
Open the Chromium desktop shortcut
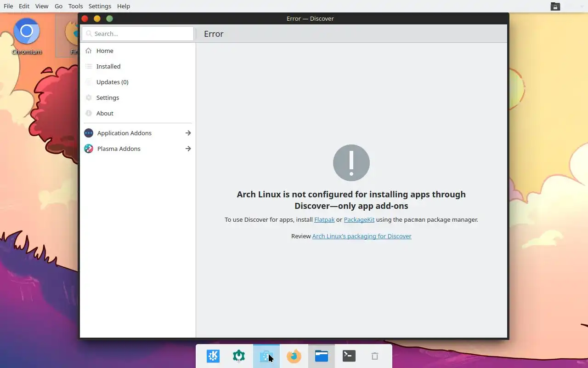coord(27,36)
